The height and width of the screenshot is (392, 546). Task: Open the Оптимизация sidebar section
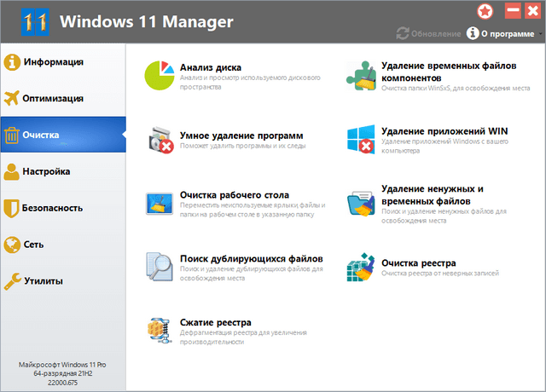point(53,98)
